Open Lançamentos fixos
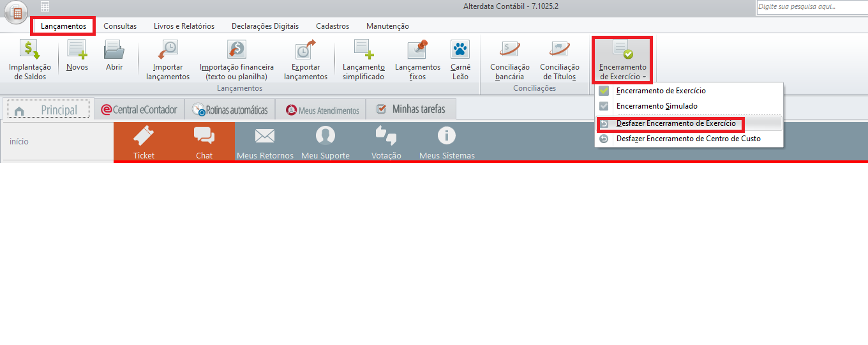868x345 pixels. (x=417, y=60)
